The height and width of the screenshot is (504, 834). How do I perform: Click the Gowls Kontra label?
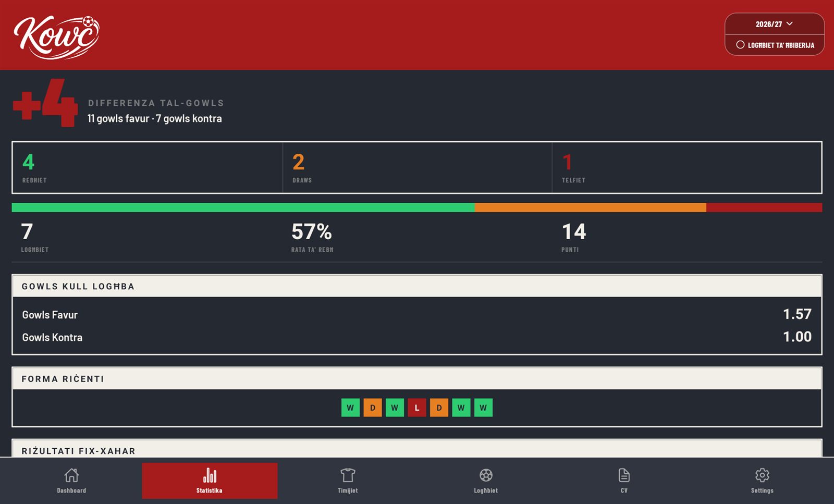[52, 337]
